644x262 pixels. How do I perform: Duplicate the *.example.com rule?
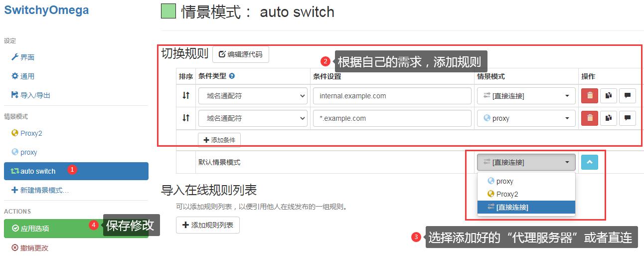coord(609,119)
